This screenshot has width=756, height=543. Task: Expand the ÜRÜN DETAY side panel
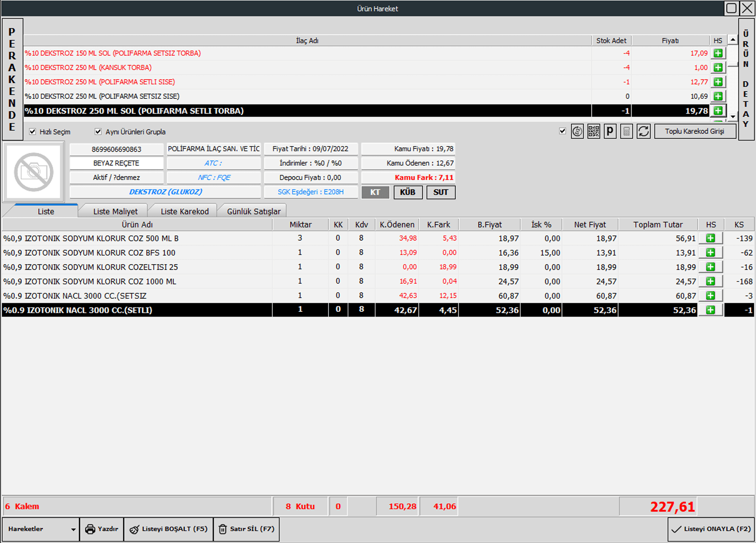tap(746, 79)
